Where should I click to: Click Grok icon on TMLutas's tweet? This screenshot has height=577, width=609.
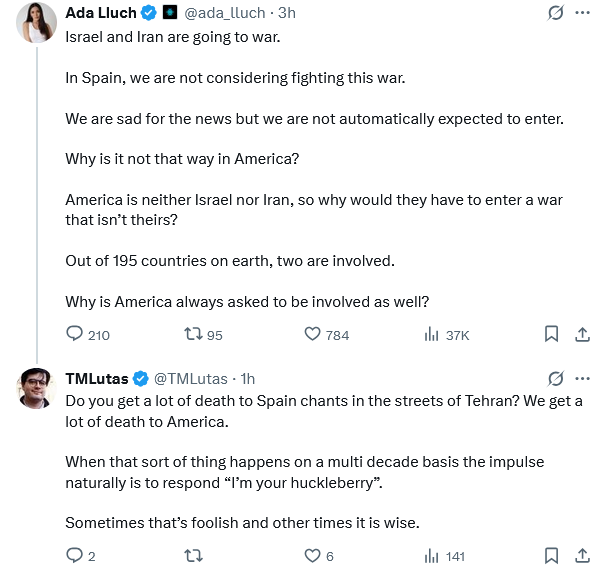click(555, 378)
